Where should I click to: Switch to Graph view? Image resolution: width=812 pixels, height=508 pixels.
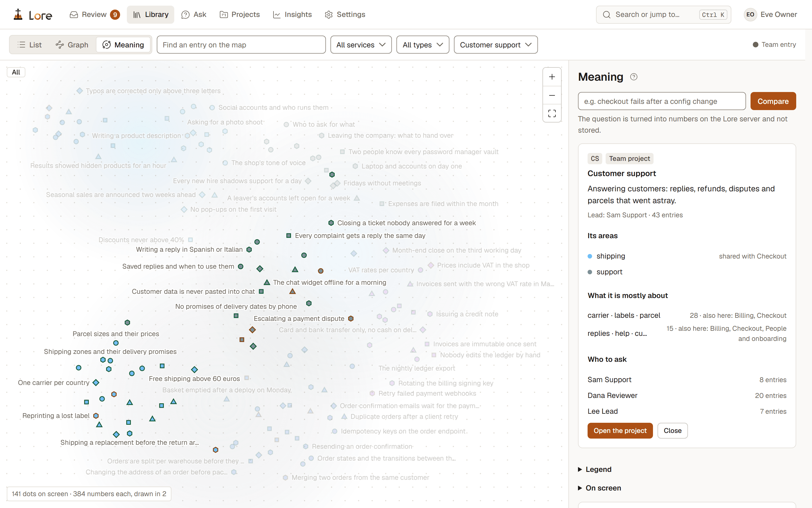[x=72, y=45]
